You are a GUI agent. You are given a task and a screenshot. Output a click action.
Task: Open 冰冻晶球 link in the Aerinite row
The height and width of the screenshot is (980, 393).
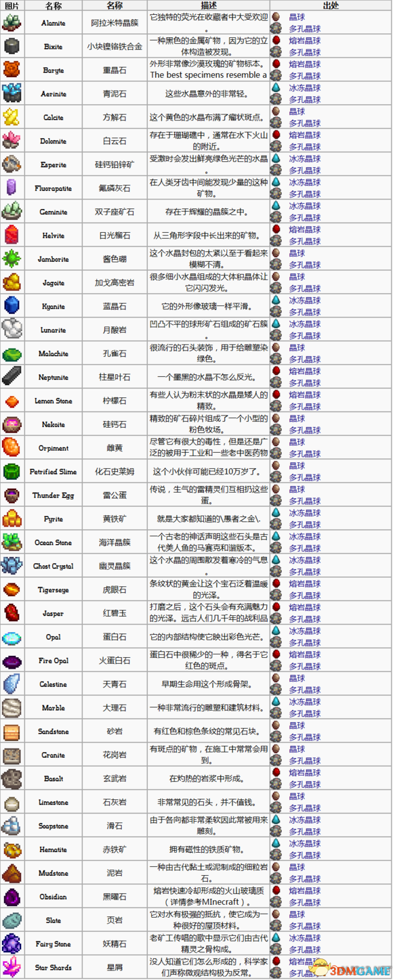[304, 88]
